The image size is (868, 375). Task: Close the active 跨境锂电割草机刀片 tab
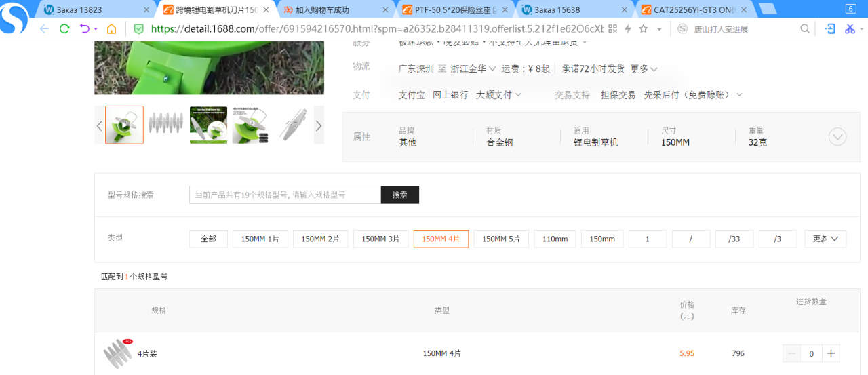click(x=266, y=10)
